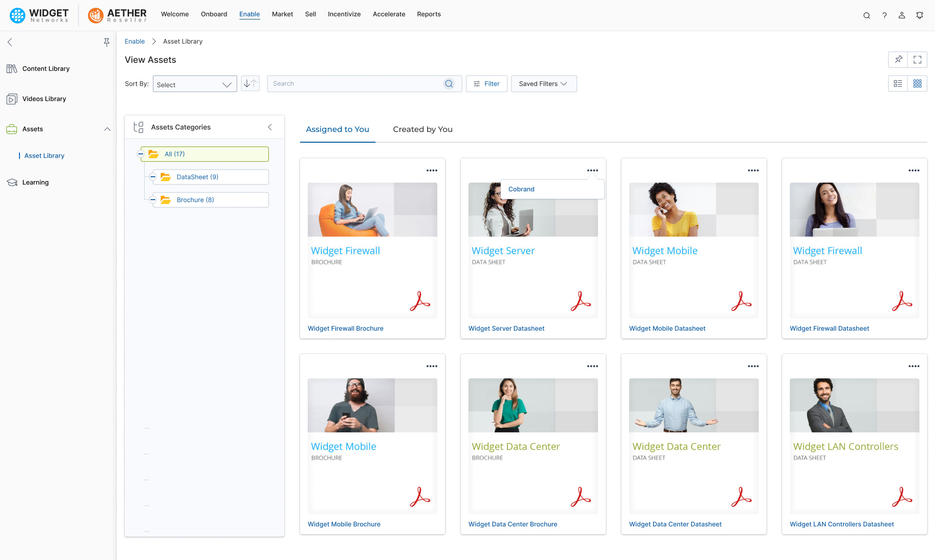The width and height of the screenshot is (935, 560).
Task: Click the notification bell icon
Action: tap(919, 15)
